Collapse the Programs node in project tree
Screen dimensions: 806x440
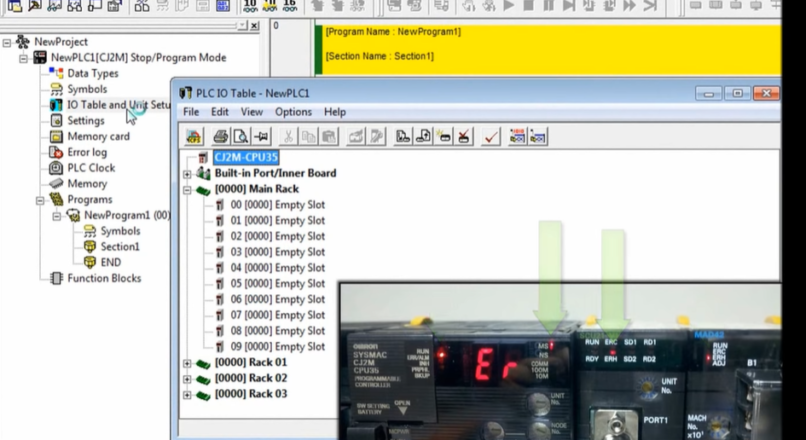40,200
